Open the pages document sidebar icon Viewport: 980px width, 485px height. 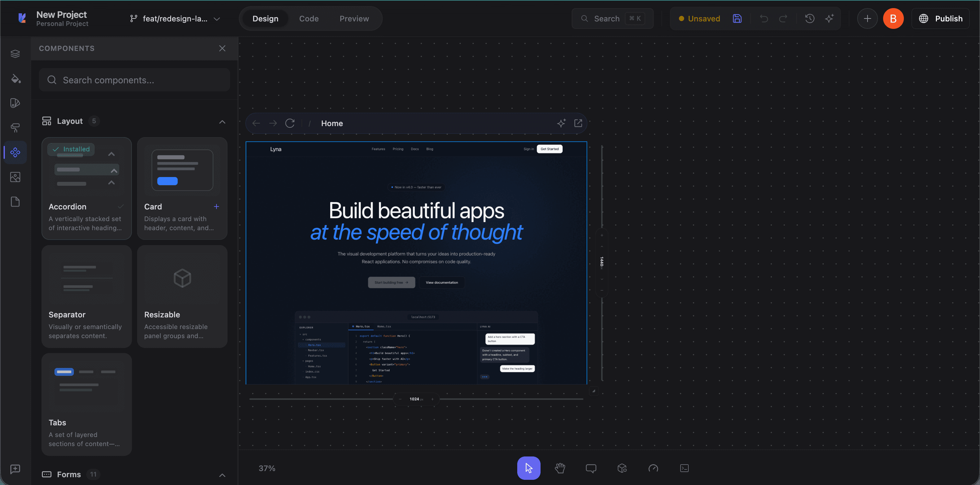(x=15, y=202)
